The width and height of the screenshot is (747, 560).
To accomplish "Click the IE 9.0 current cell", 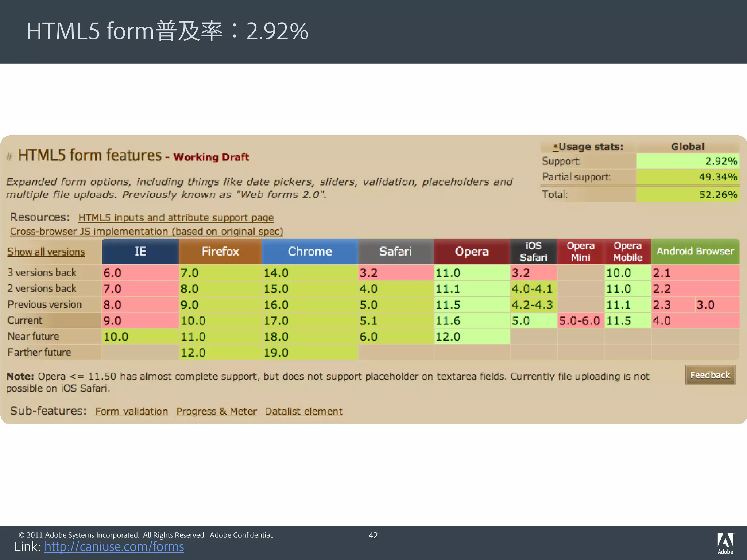I will click(x=140, y=320).
